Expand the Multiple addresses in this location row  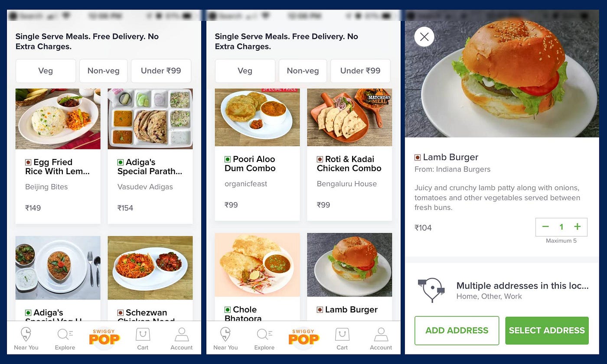pos(502,290)
